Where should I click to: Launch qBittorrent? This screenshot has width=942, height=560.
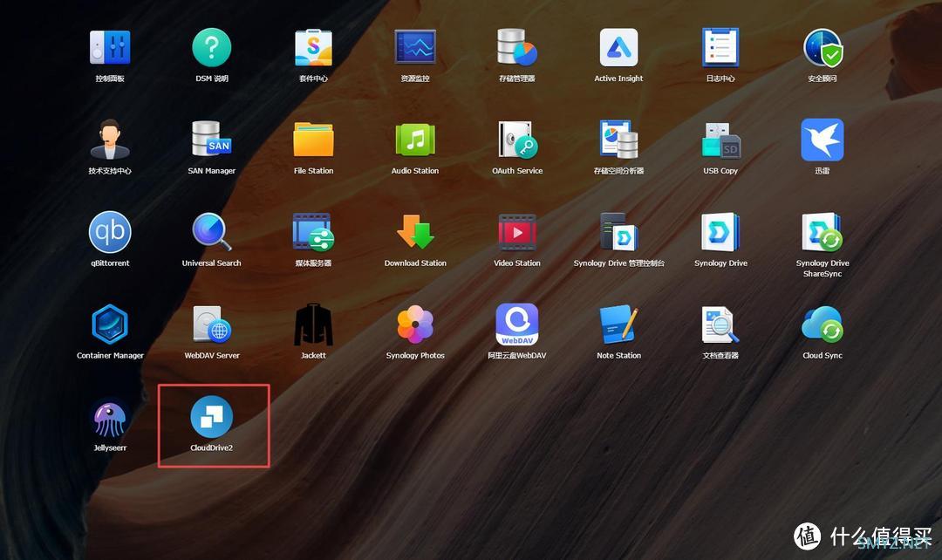click(x=110, y=232)
